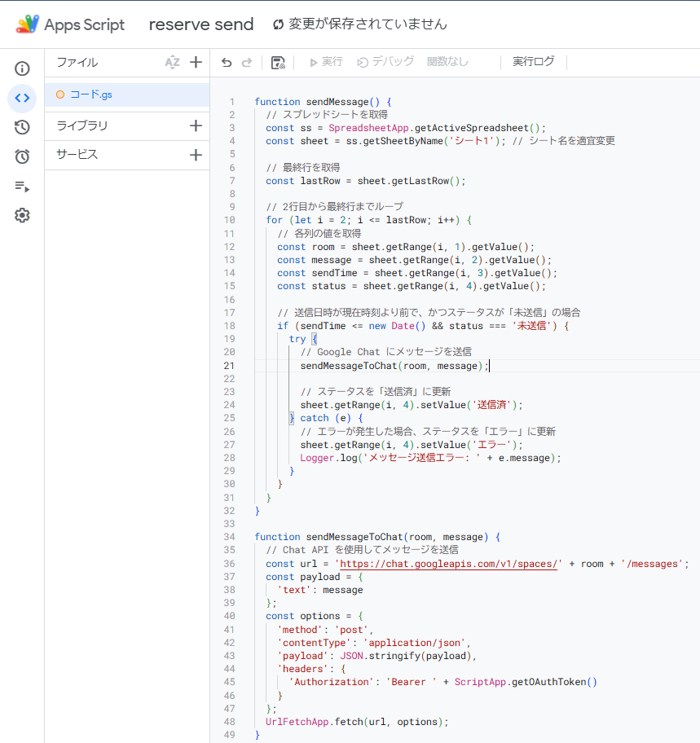This screenshot has height=743, width=700.
Task: Click the 'Authorization' key on line 45
Action: click(x=332, y=682)
